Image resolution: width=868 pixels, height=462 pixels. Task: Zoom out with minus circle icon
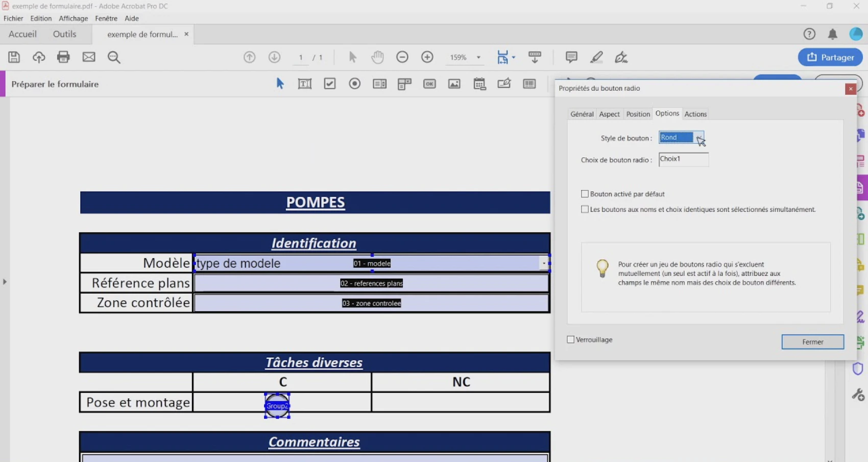pyautogui.click(x=402, y=57)
